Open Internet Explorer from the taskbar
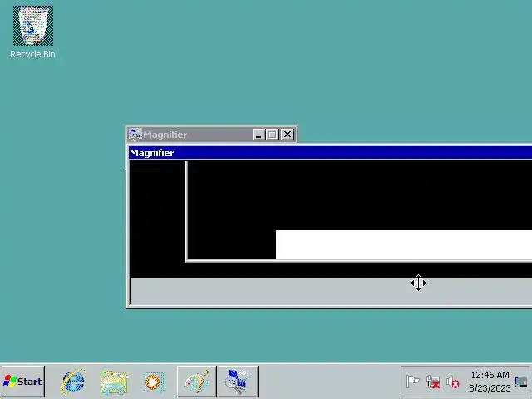 click(72, 382)
